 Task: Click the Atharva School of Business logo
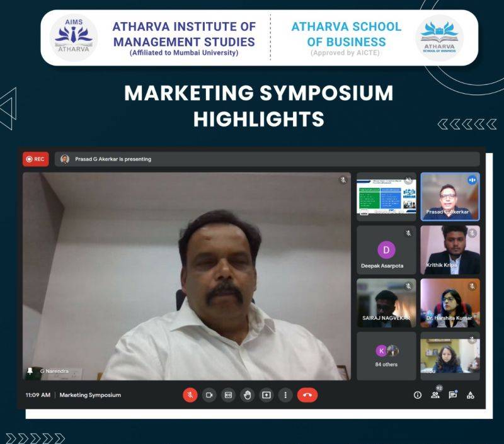(439, 38)
